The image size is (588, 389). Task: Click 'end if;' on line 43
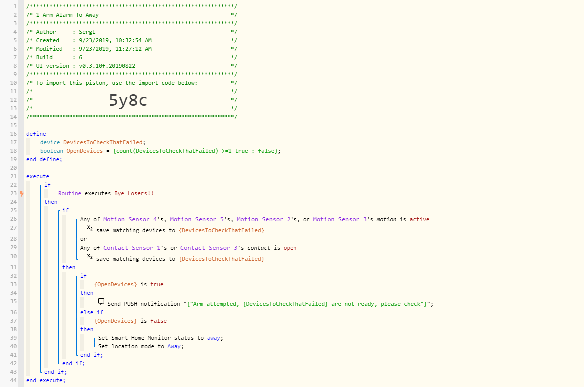pos(55,372)
